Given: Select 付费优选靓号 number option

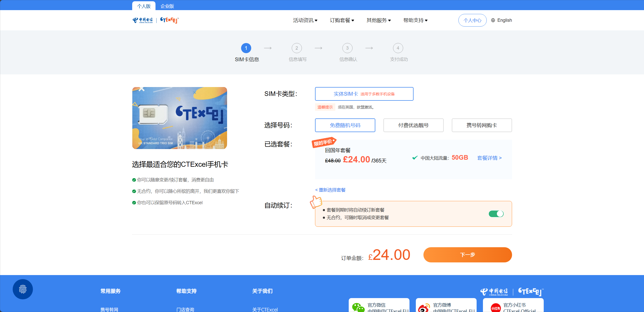Looking at the screenshot, I should tap(413, 125).
